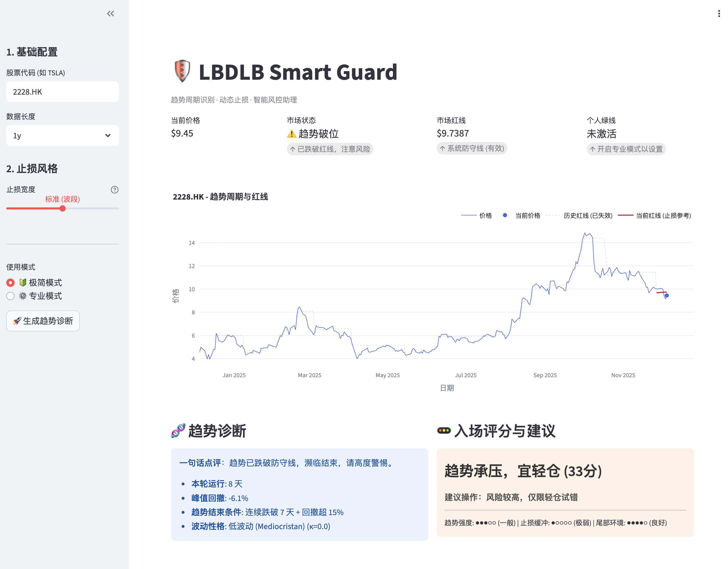Click the 生成趋势诊断 button

click(43, 321)
